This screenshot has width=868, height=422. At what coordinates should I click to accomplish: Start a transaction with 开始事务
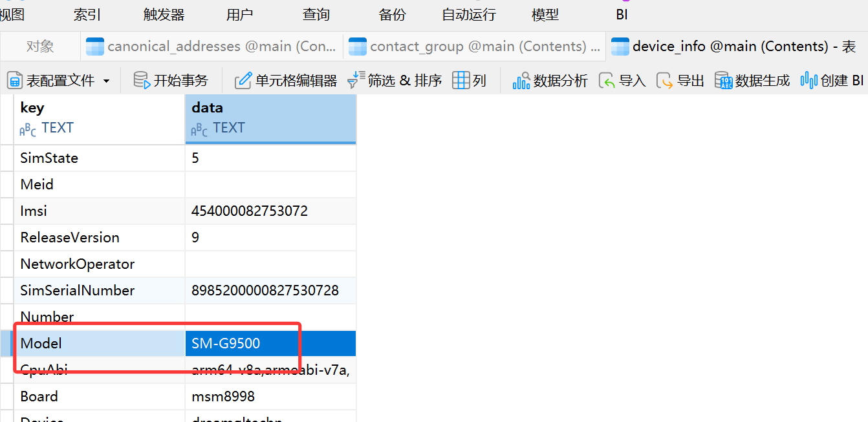(171, 80)
